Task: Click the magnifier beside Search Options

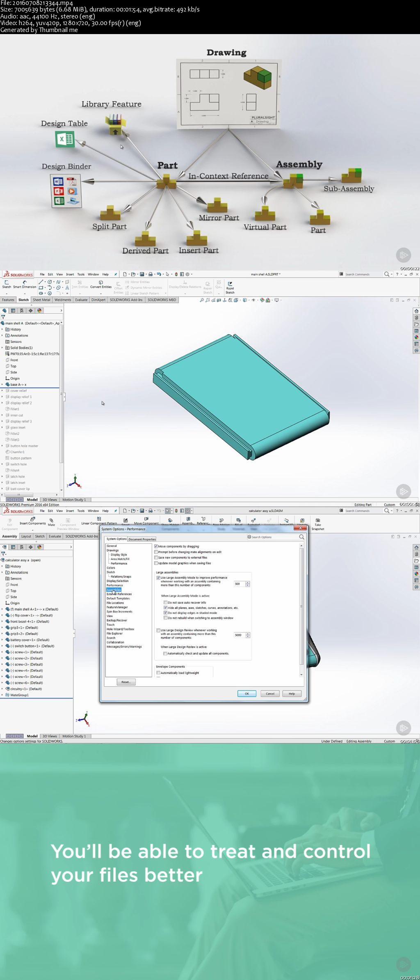Action: click(x=301, y=537)
